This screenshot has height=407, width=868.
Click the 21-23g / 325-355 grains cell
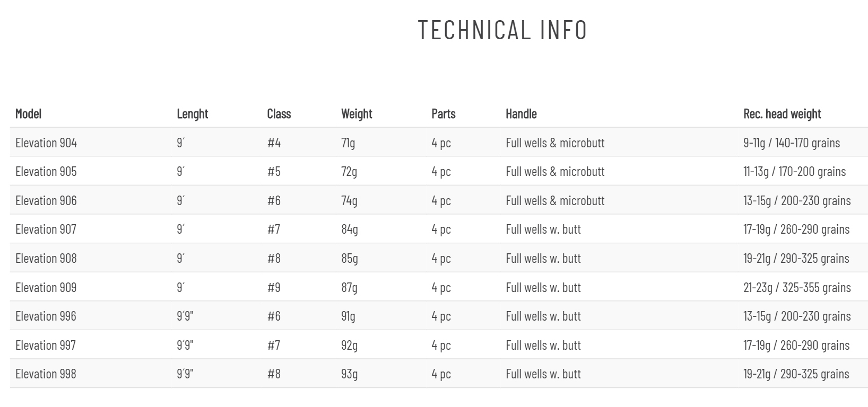pyautogui.click(x=796, y=287)
